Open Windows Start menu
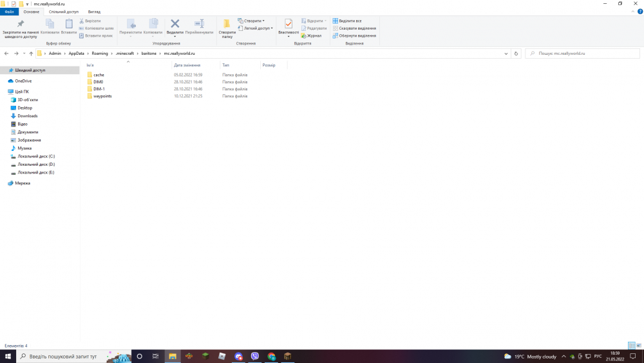Screen dimensions: 644x363 (x=8, y=357)
